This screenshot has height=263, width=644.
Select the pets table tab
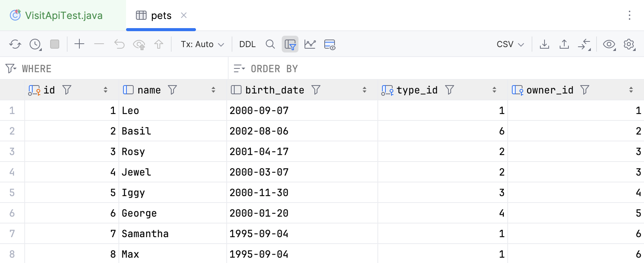click(161, 15)
